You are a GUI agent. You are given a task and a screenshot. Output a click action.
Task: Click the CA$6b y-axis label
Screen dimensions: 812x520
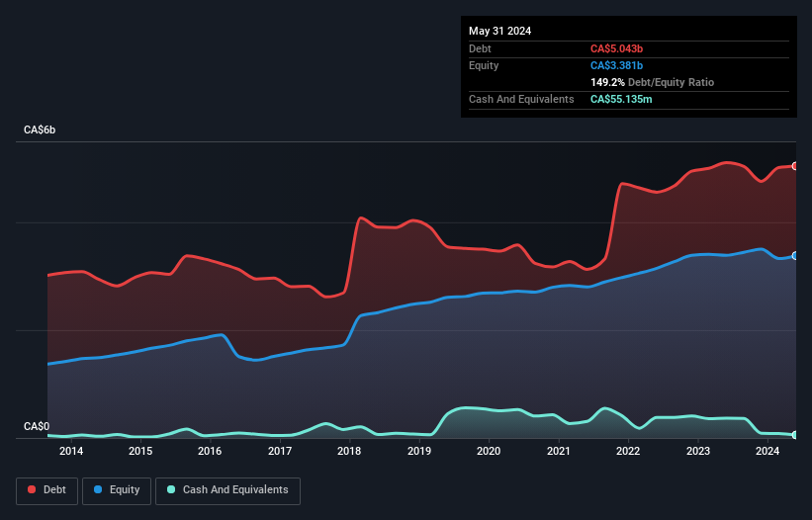pos(40,130)
